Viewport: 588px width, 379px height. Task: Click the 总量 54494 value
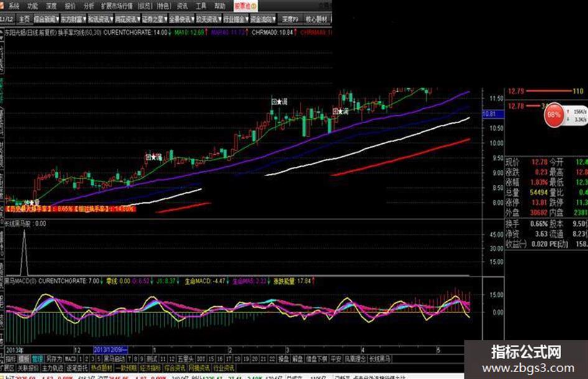(x=538, y=192)
